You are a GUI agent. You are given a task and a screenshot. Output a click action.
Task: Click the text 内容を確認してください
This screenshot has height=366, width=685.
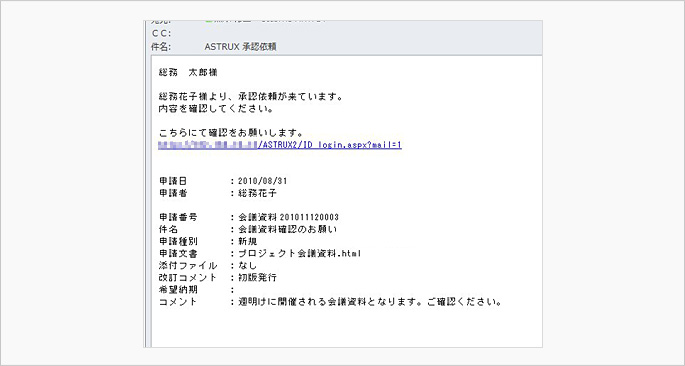[x=216, y=109]
